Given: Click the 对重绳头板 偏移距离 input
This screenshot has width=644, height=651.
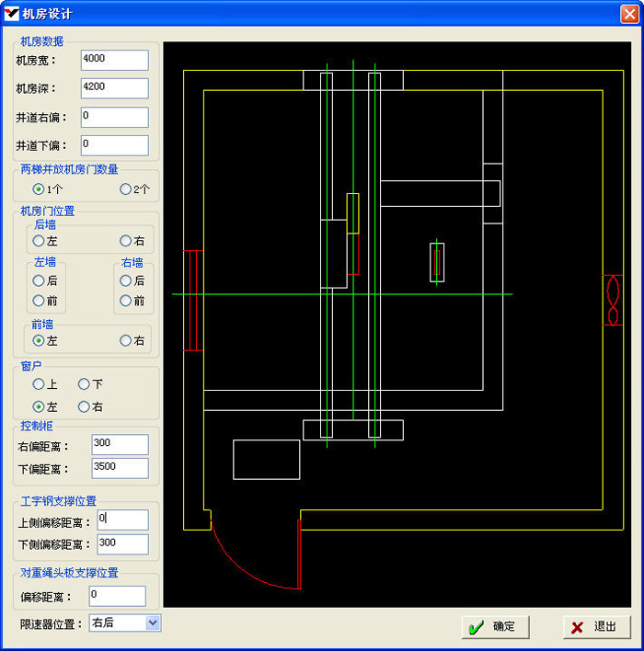Looking at the screenshot, I should [117, 596].
